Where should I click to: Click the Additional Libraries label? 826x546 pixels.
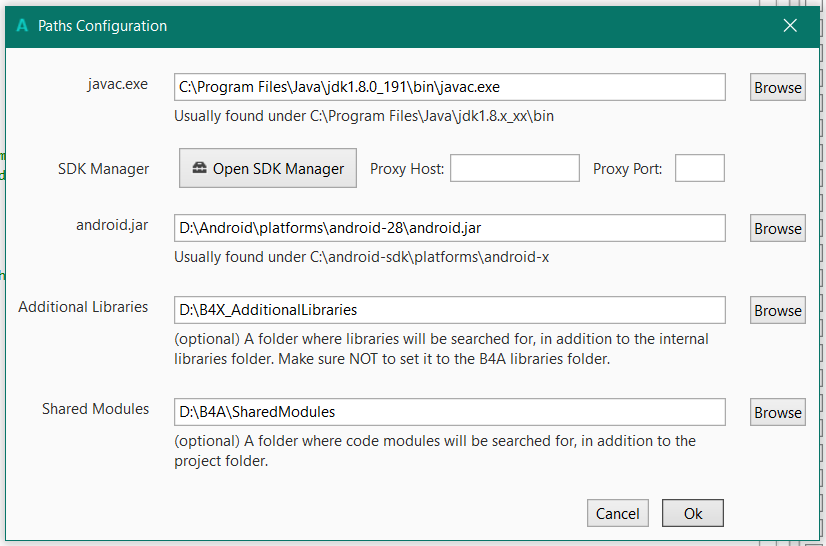83,307
